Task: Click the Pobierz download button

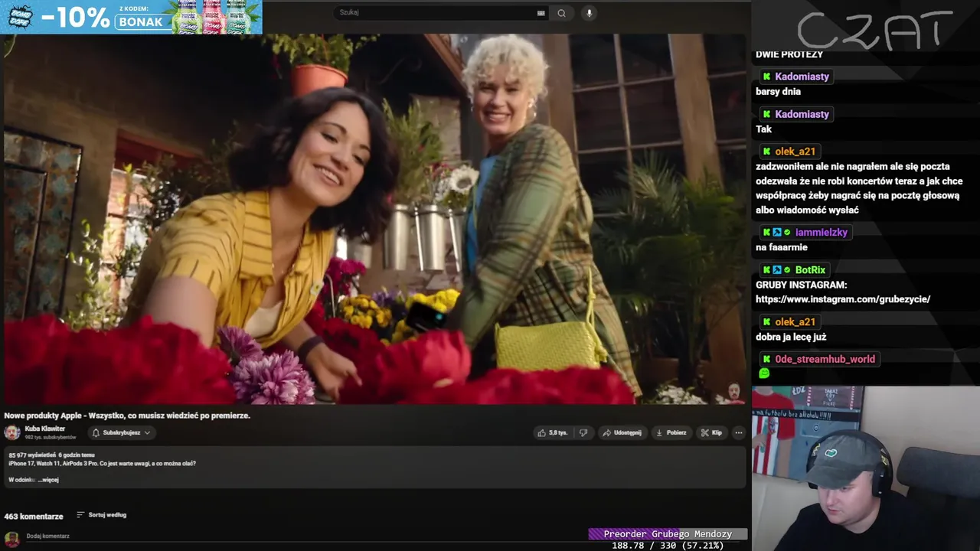Action: coord(671,432)
